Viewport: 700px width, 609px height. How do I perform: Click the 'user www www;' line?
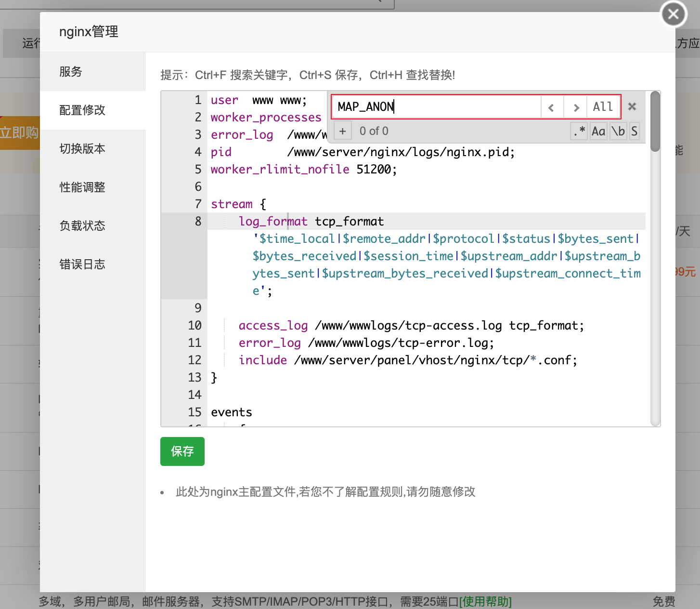point(259,100)
